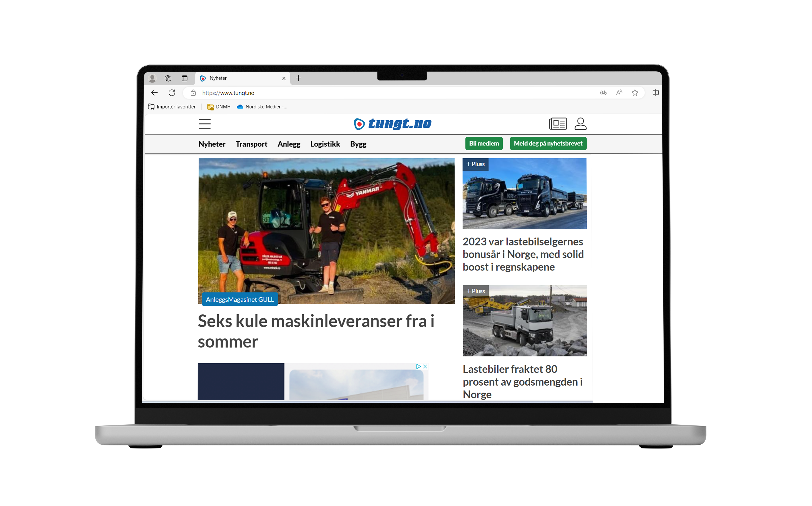Viewport: 812px width, 506px height.
Task: Open a new browser tab
Action: tap(298, 78)
